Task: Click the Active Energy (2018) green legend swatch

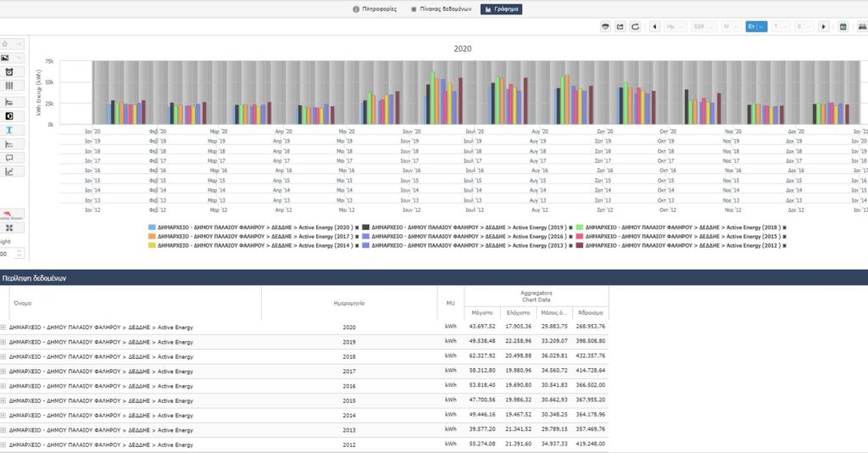Action: [x=580, y=227]
